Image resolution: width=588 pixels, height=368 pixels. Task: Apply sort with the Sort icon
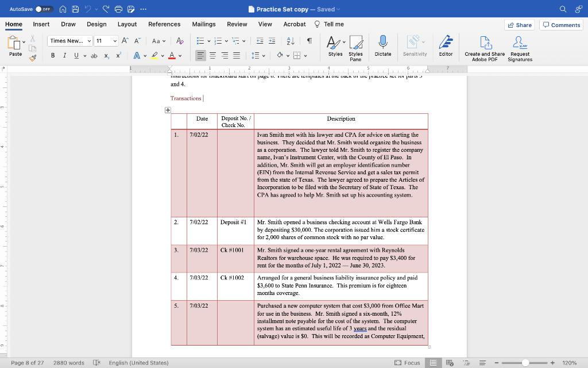(x=291, y=41)
